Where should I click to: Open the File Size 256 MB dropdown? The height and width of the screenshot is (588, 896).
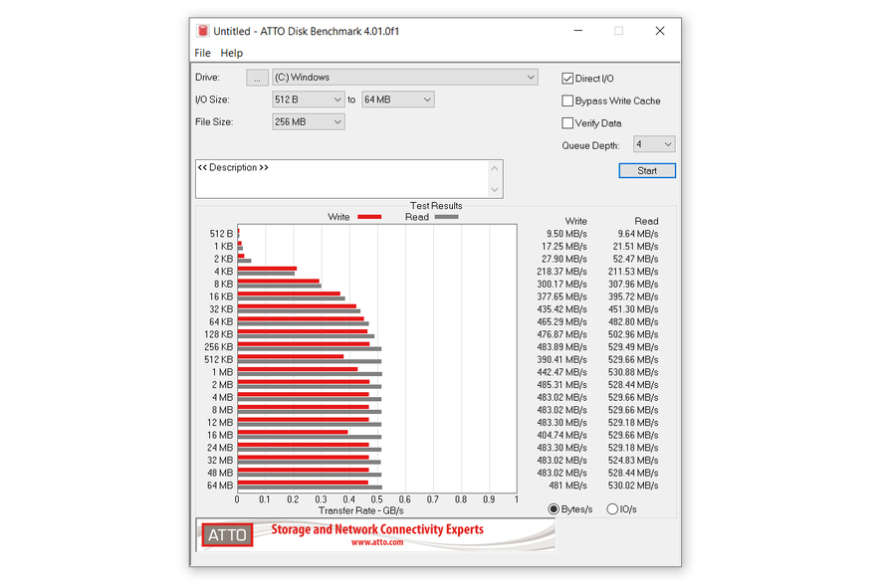coord(308,121)
